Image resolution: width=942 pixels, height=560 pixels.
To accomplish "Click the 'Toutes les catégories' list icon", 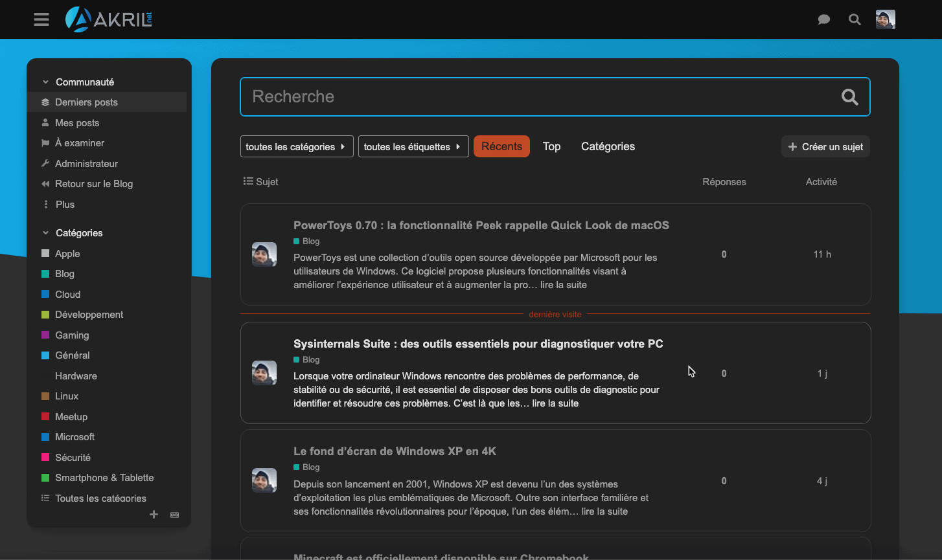I will tap(45, 498).
